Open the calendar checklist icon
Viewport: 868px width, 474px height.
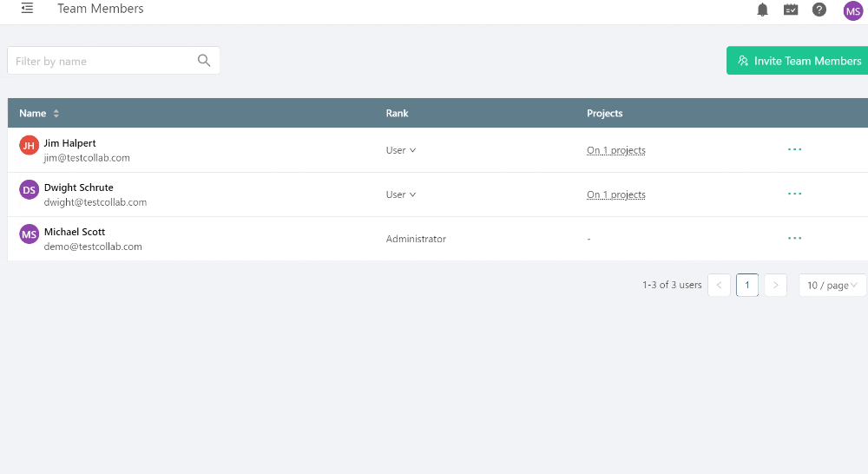coord(791,10)
